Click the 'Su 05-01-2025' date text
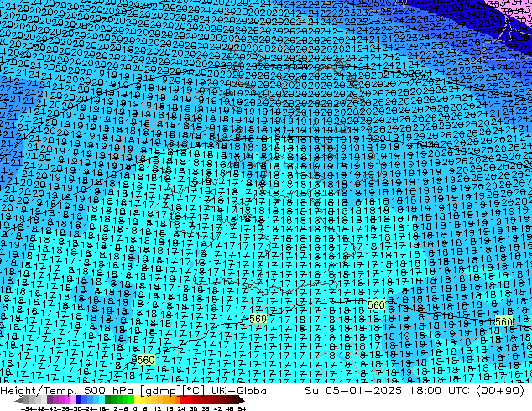The image size is (532, 411). coord(353,391)
